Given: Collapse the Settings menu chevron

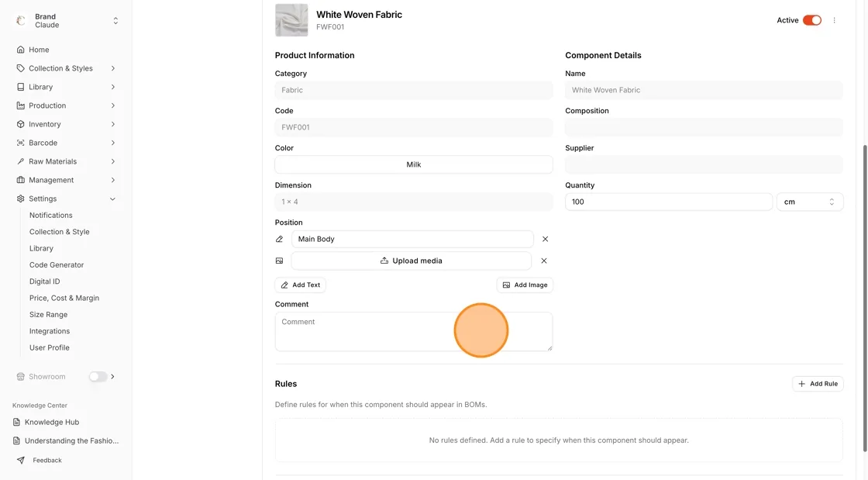Looking at the screenshot, I should pos(113,199).
